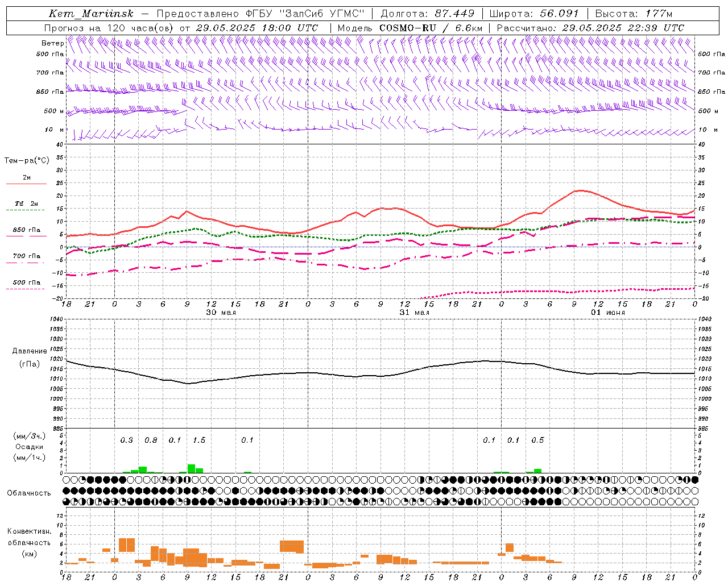Click the Td 2м dew point legend entry

(x=27, y=203)
